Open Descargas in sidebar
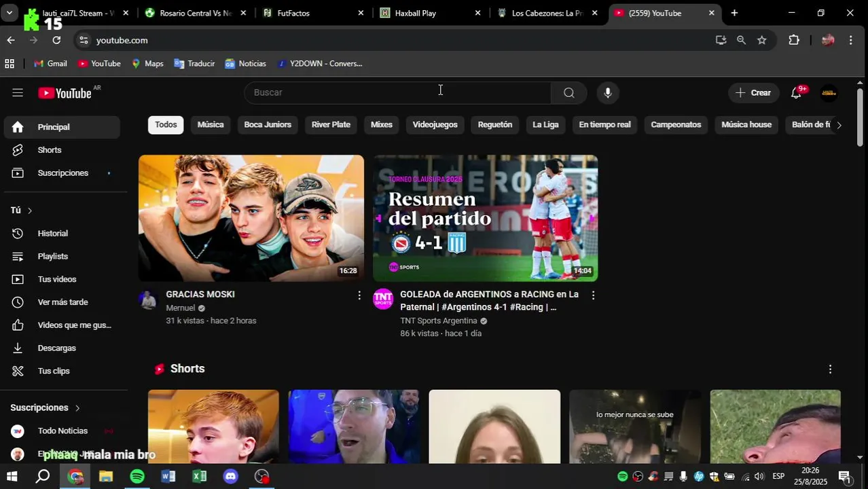The width and height of the screenshot is (868, 489). tap(62, 348)
